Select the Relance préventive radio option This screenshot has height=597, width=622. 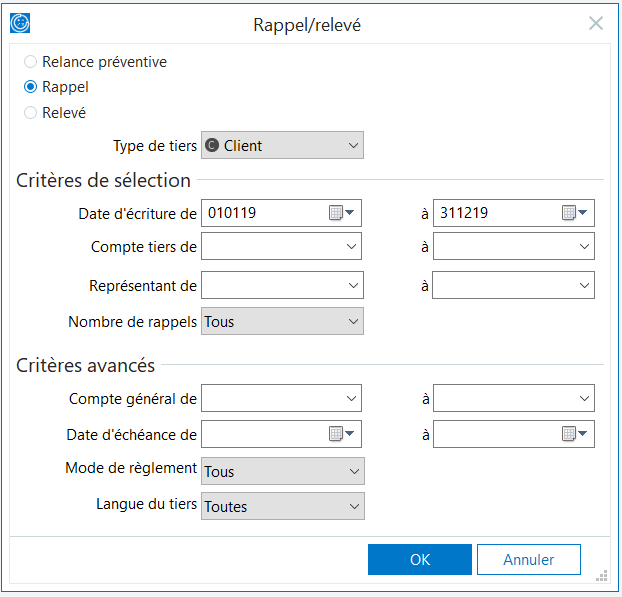pyautogui.click(x=31, y=62)
